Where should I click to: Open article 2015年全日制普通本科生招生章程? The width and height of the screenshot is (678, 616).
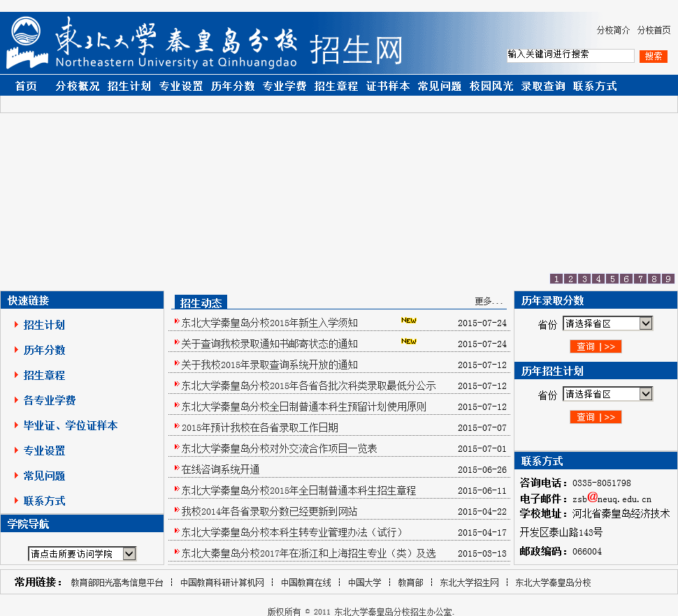click(x=298, y=490)
